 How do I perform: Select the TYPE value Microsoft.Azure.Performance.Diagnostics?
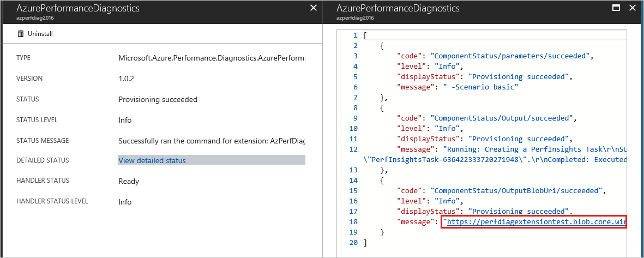(x=212, y=58)
